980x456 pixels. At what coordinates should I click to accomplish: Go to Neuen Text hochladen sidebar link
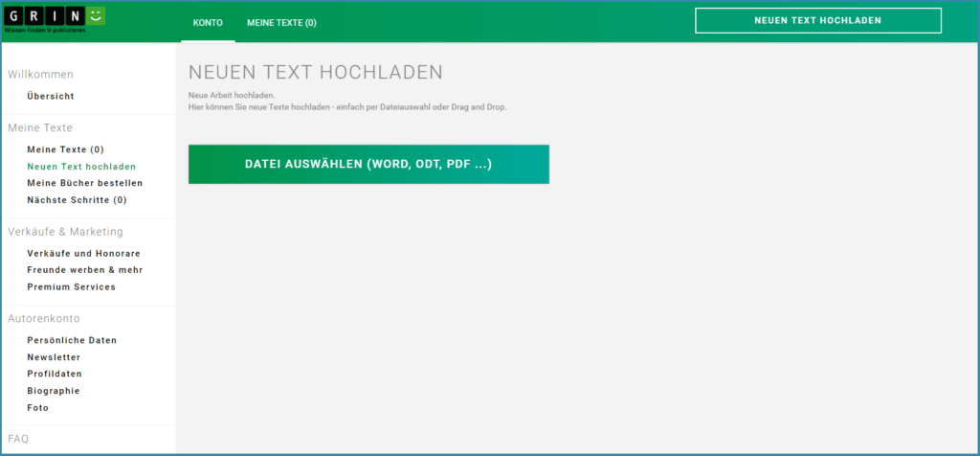pos(81,167)
